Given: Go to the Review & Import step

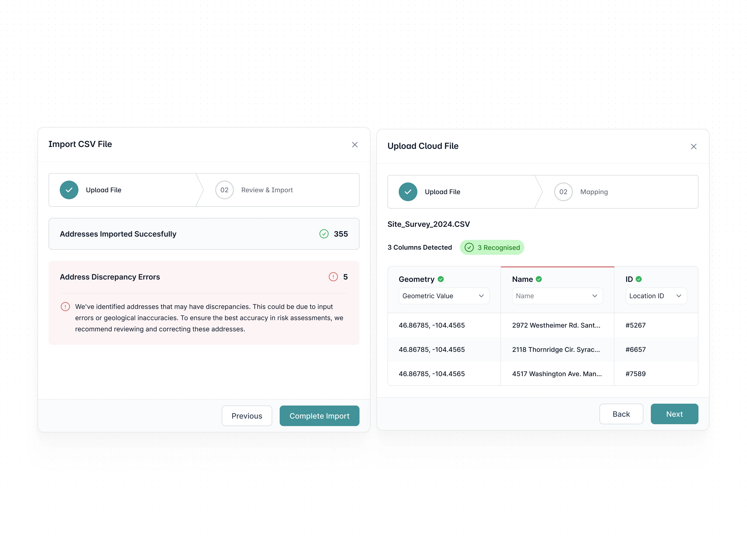Looking at the screenshot, I should tap(254, 190).
